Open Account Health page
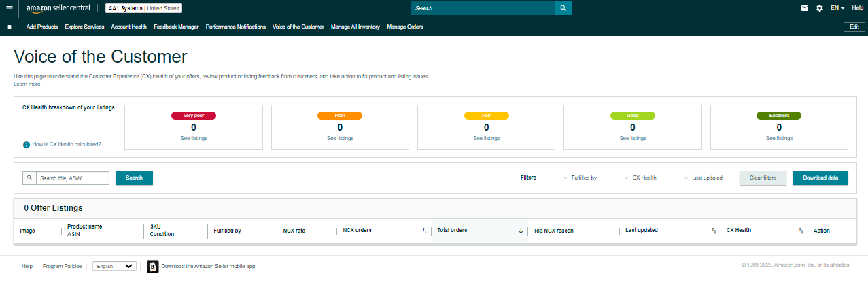The height and width of the screenshot is (304, 868). [128, 27]
